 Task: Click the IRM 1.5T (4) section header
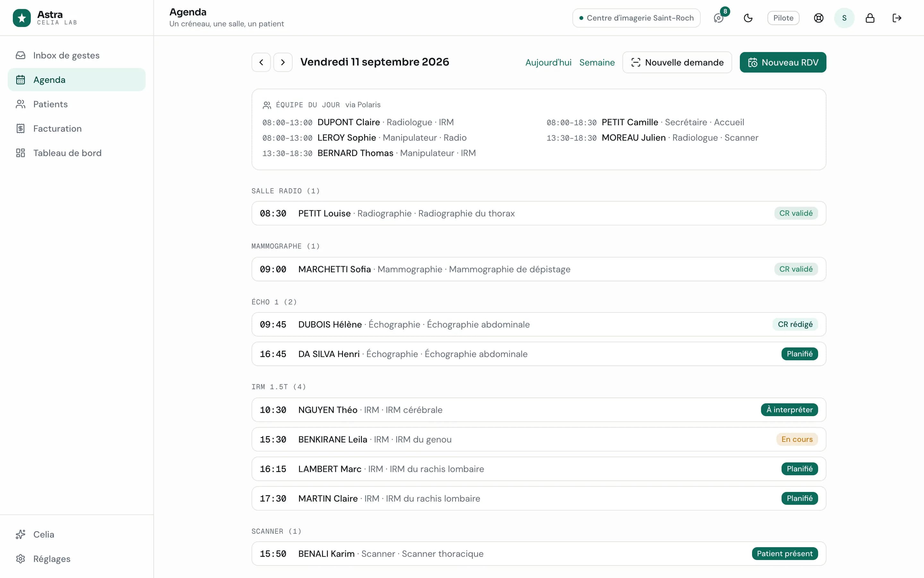(x=279, y=387)
